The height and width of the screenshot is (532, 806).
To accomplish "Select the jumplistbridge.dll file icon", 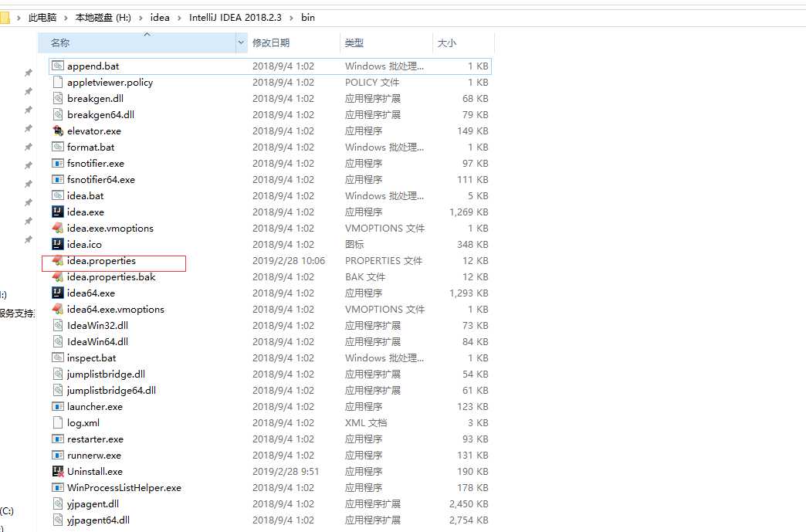I will (58, 374).
